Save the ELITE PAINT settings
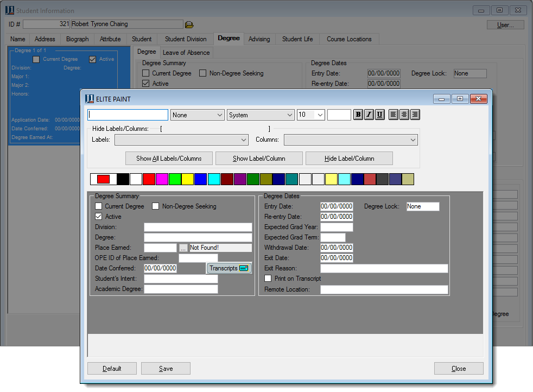Image resolution: width=533 pixels, height=392 pixels. (x=165, y=368)
